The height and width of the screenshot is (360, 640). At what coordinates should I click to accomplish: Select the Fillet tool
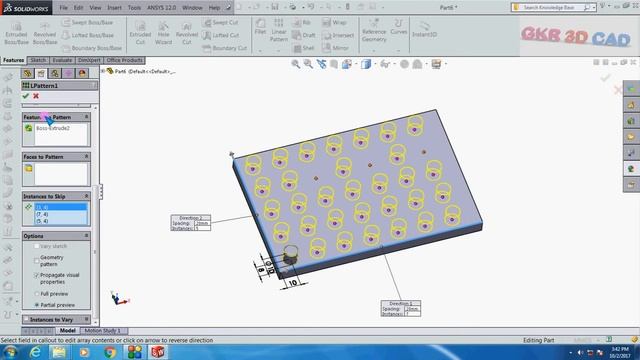(260, 26)
